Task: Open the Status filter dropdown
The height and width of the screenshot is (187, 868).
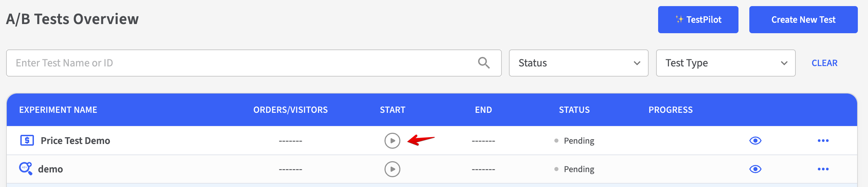Action: point(578,63)
